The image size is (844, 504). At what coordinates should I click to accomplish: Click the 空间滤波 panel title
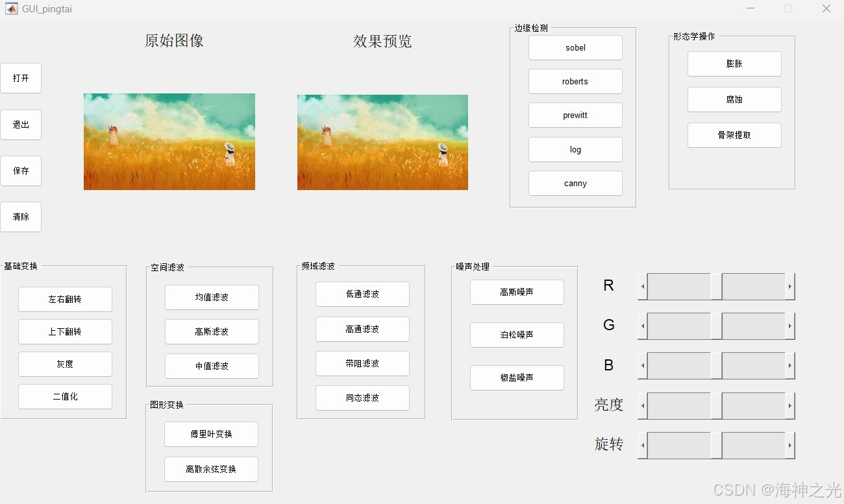(x=168, y=267)
